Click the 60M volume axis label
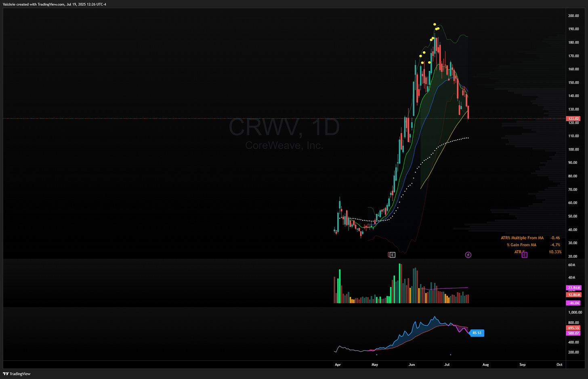The image size is (588, 379). 571,265
